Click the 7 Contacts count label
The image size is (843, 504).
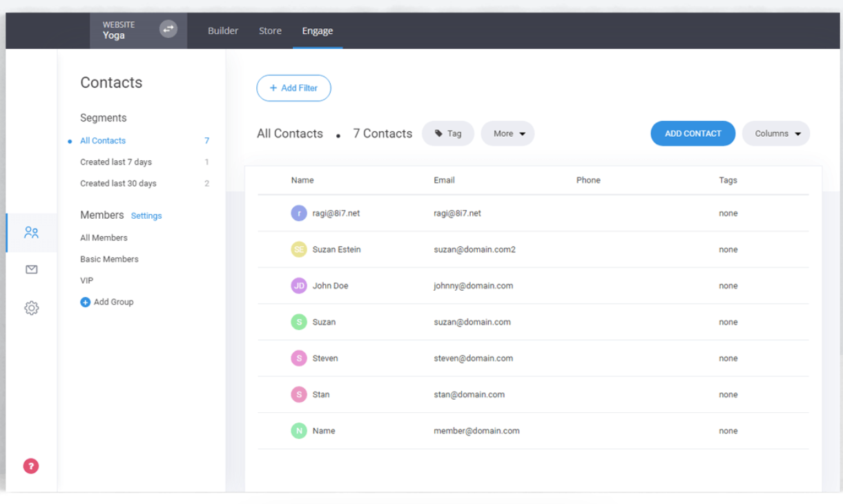(382, 133)
